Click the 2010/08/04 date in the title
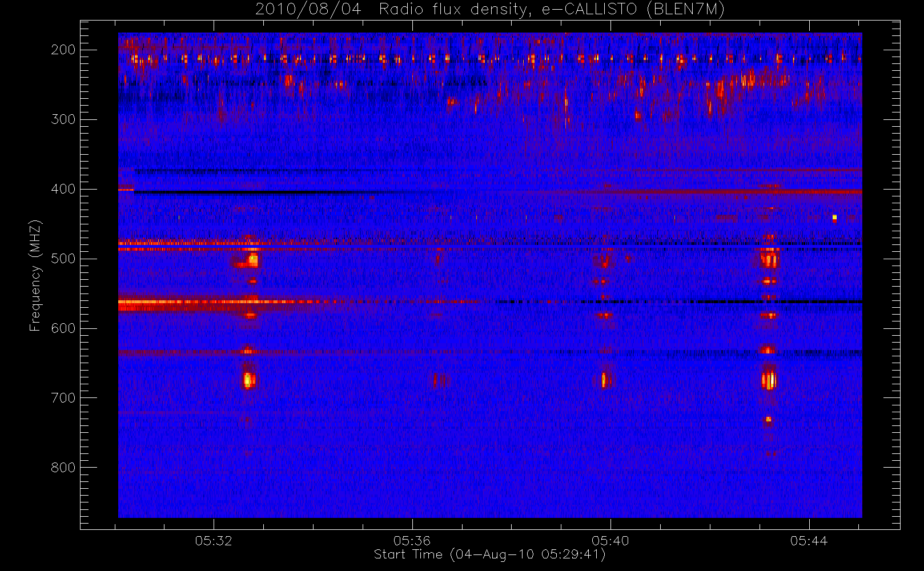The image size is (924, 571). click(308, 9)
